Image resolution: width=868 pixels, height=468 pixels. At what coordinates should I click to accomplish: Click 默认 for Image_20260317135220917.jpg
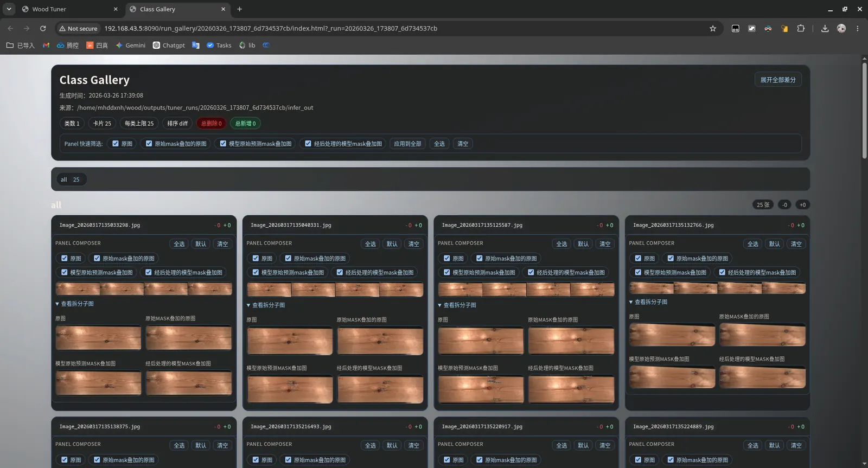coord(583,445)
